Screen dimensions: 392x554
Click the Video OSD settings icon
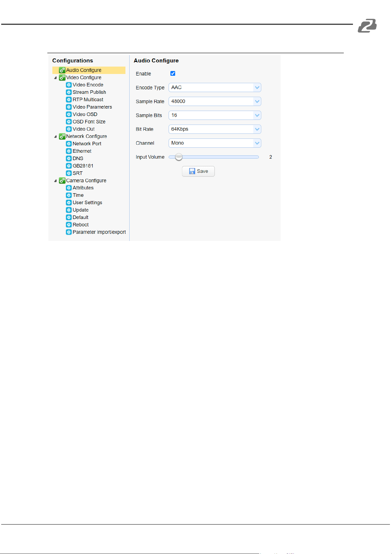tap(69, 114)
